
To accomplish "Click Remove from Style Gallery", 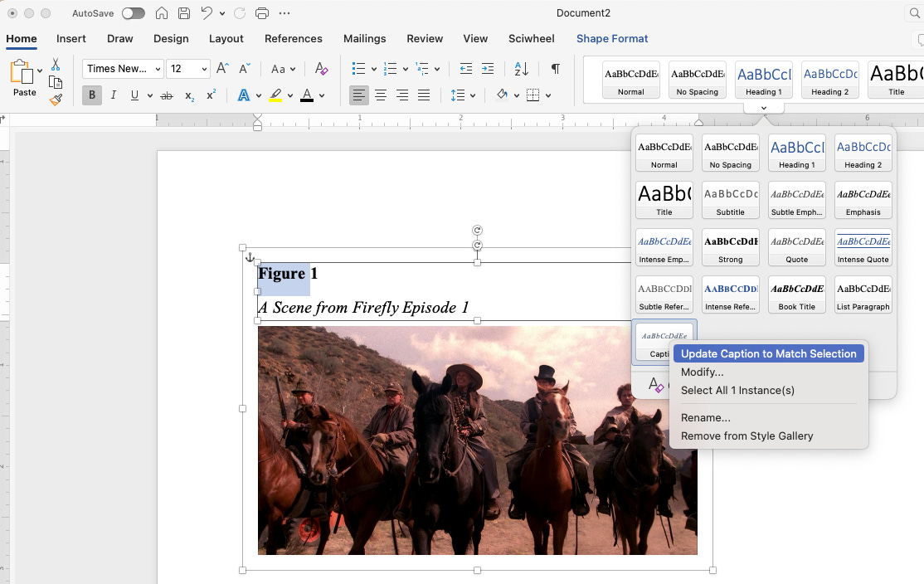I will tap(746, 436).
